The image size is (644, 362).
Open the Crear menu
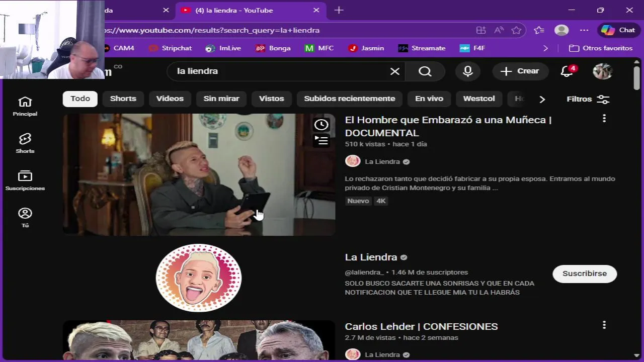(x=520, y=71)
